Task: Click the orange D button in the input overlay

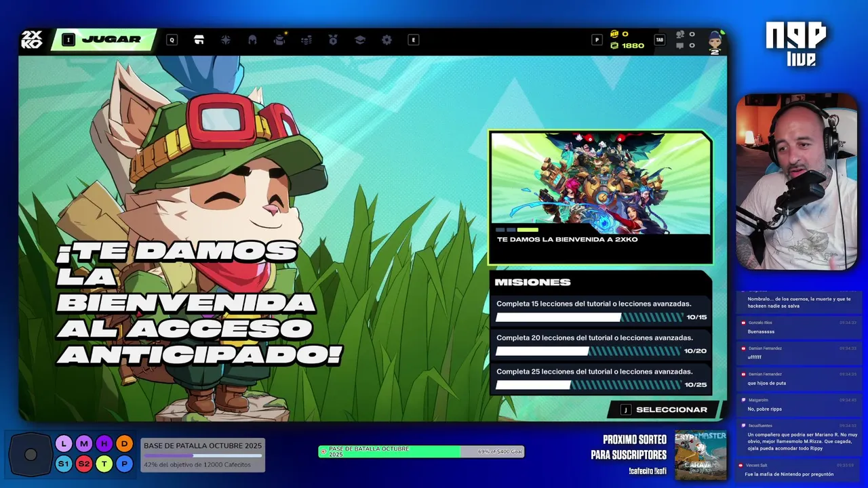Action: [x=124, y=444]
